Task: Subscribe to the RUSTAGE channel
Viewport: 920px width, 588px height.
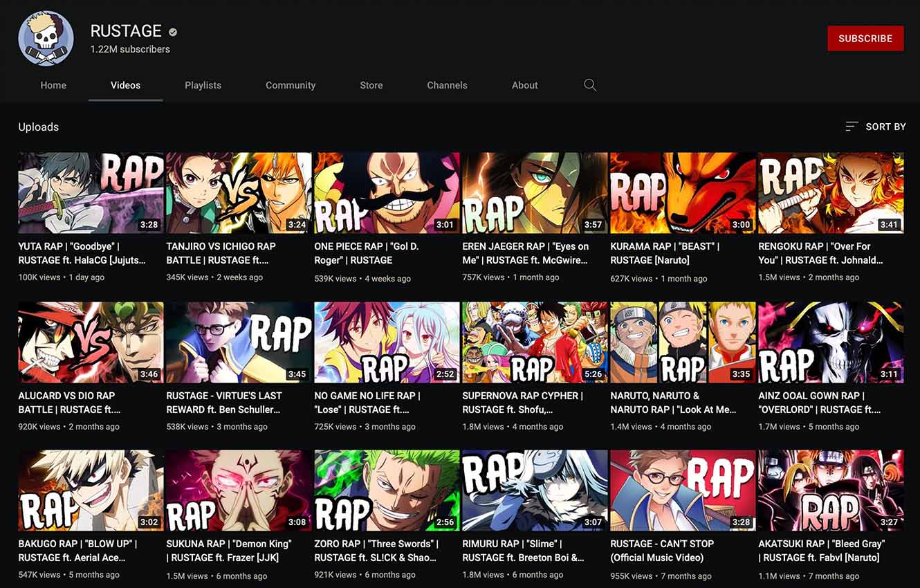Action: pos(865,39)
